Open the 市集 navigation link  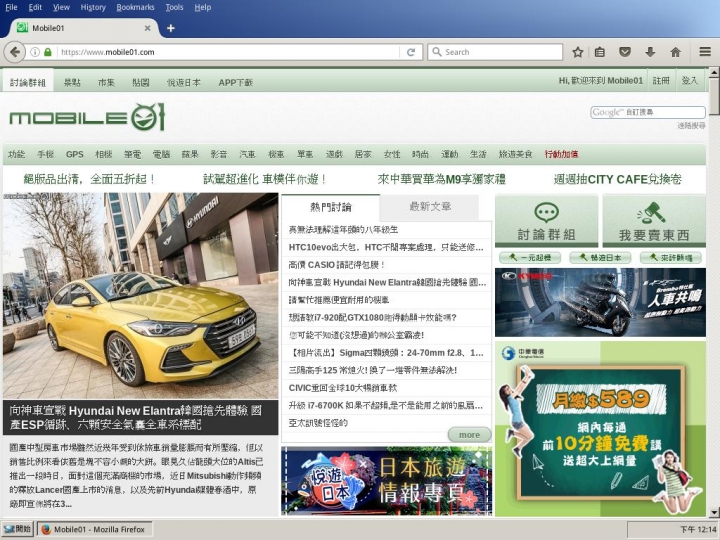[x=106, y=82]
